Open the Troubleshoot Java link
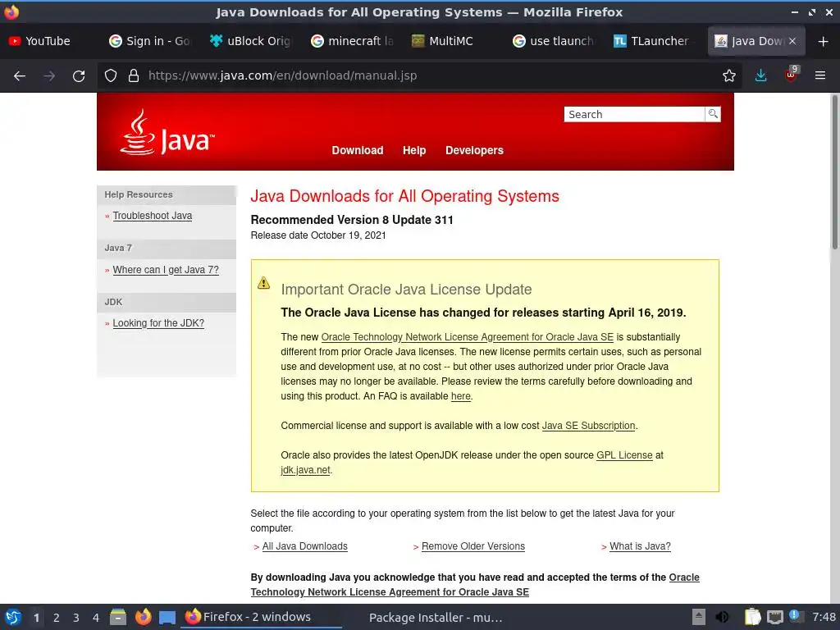Screen dimensions: 840x630 click(x=152, y=216)
